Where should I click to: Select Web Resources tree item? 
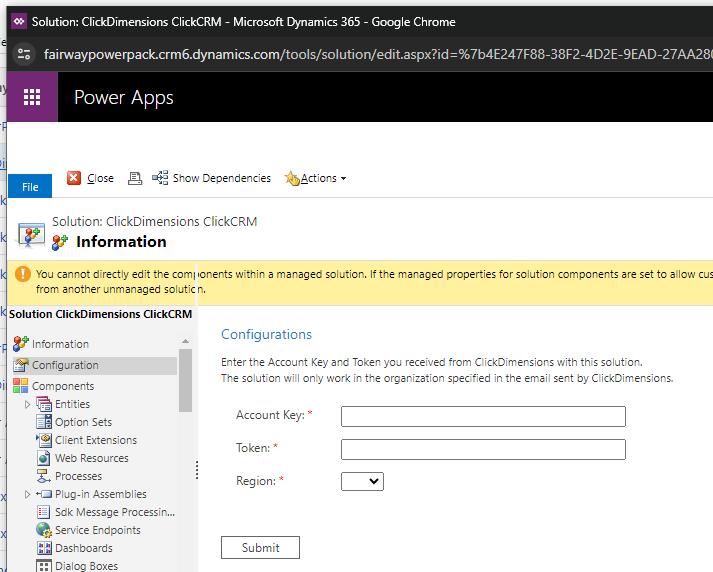click(92, 458)
